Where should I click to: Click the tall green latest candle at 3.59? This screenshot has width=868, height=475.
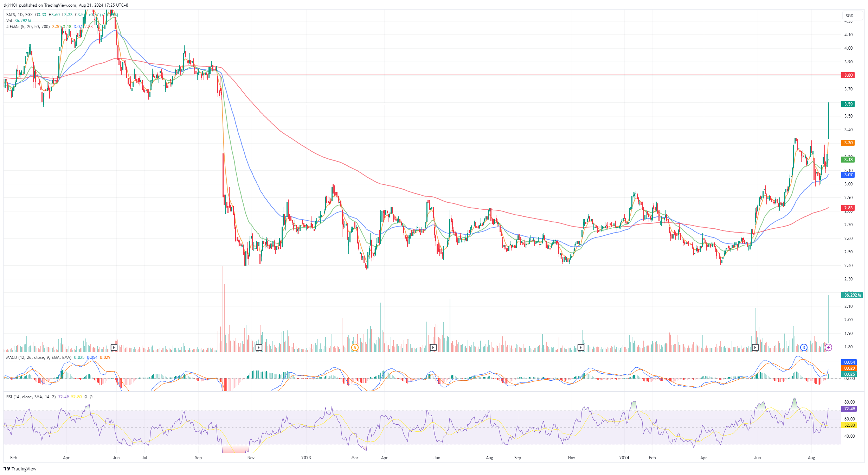coord(828,121)
